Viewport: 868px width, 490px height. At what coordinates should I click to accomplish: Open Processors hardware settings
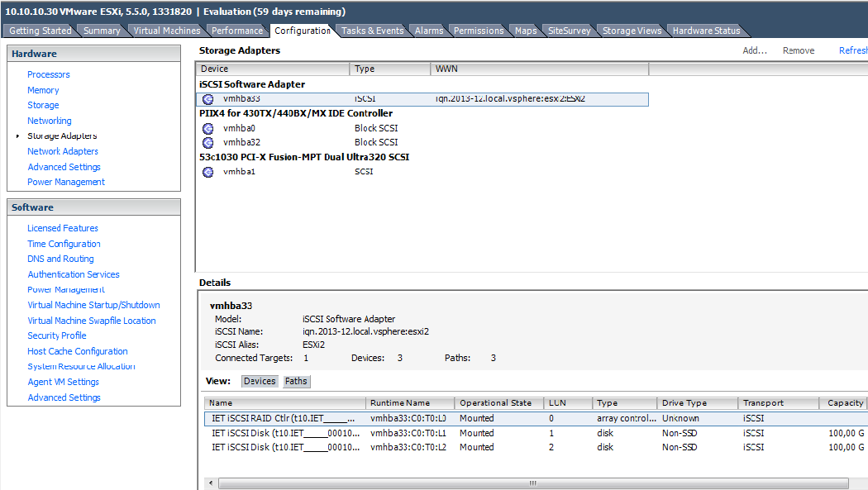pos(49,74)
